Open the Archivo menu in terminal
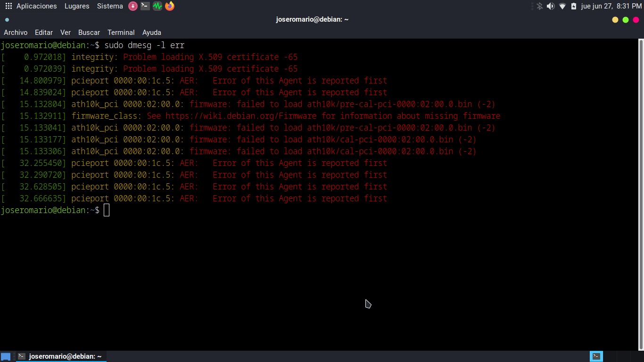This screenshot has width=644, height=362. (x=16, y=33)
